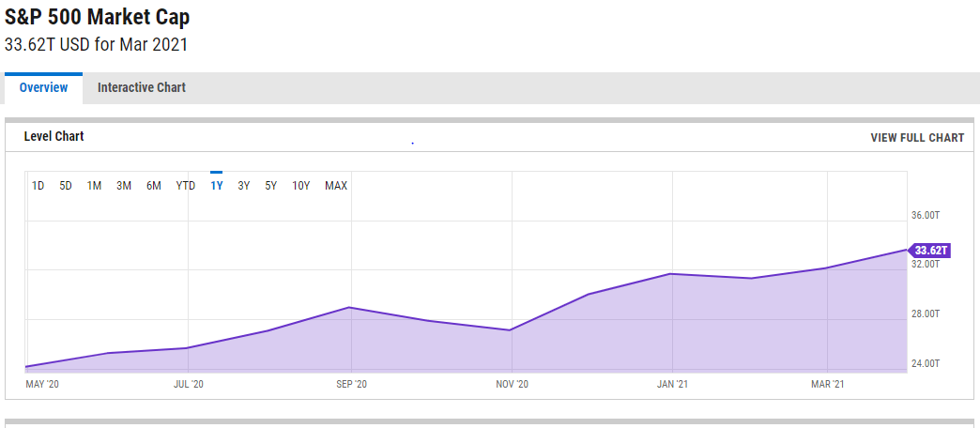Image resolution: width=980 pixels, height=428 pixels.
Task: Click the 28.00T axis label
Action: click(x=926, y=313)
